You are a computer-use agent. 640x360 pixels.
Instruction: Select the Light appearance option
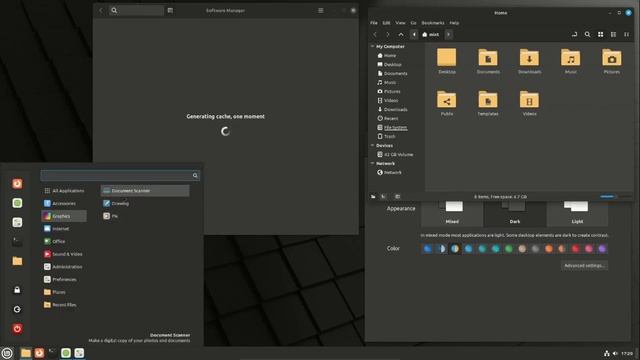pyautogui.click(x=577, y=213)
